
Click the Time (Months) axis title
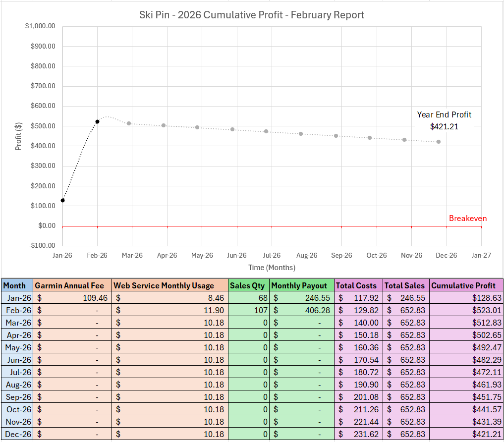pos(272,268)
